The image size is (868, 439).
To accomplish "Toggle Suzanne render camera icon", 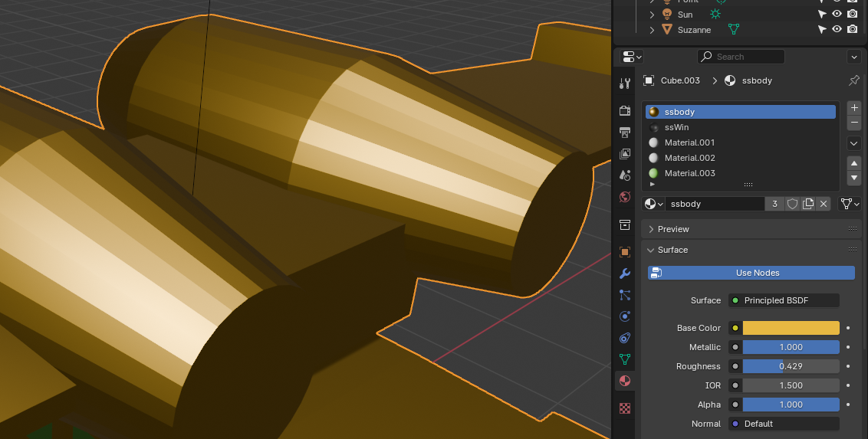I will click(853, 29).
